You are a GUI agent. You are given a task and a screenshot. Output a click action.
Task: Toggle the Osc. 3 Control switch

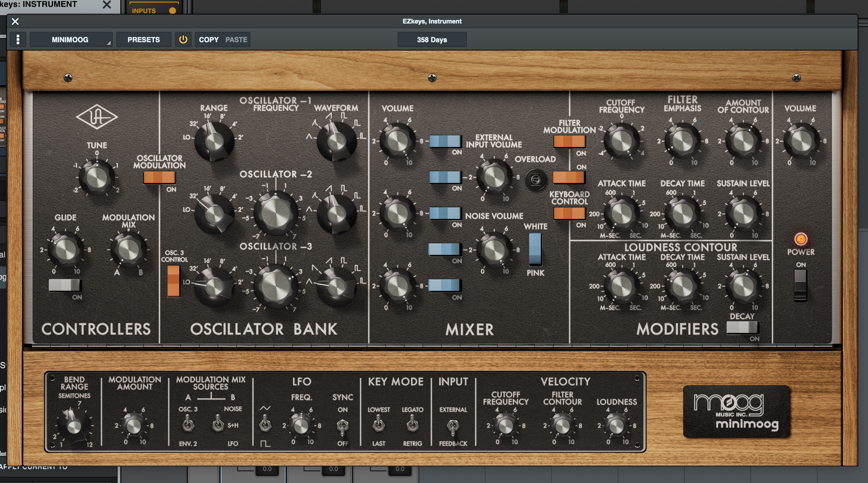tap(174, 281)
